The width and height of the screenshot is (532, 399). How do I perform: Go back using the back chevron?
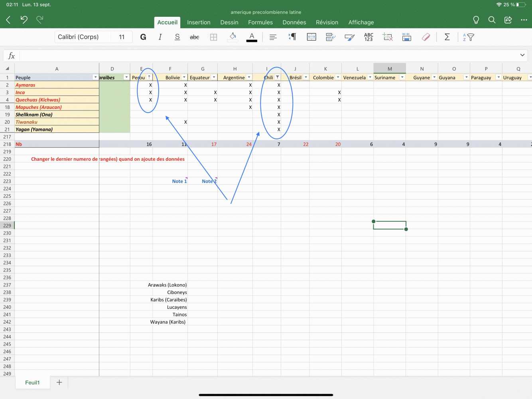coord(8,20)
